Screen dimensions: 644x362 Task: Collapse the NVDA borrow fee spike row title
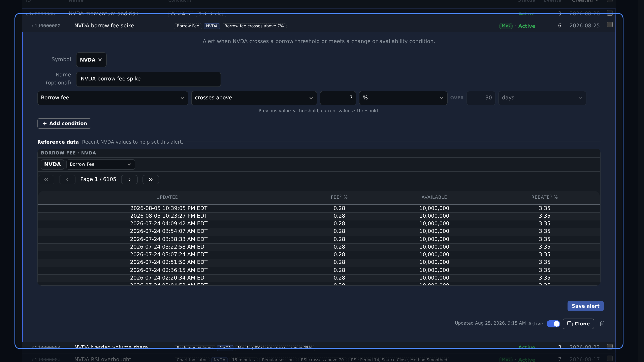tap(104, 26)
